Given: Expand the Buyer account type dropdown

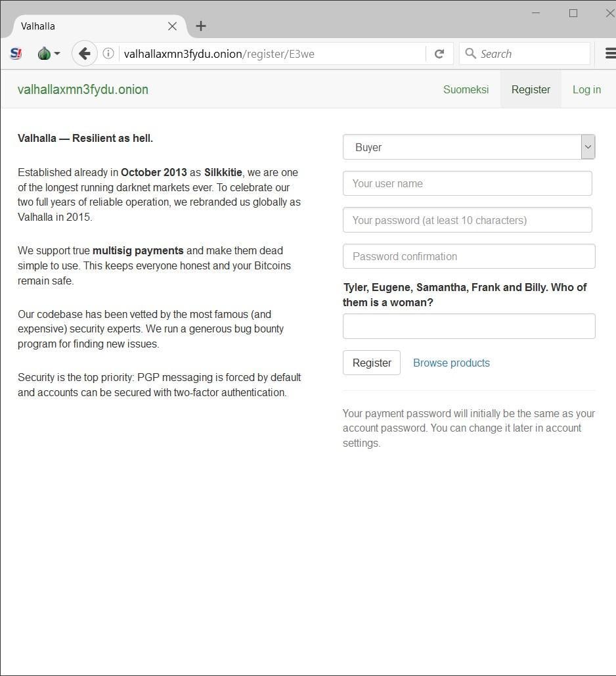Looking at the screenshot, I should [469, 147].
